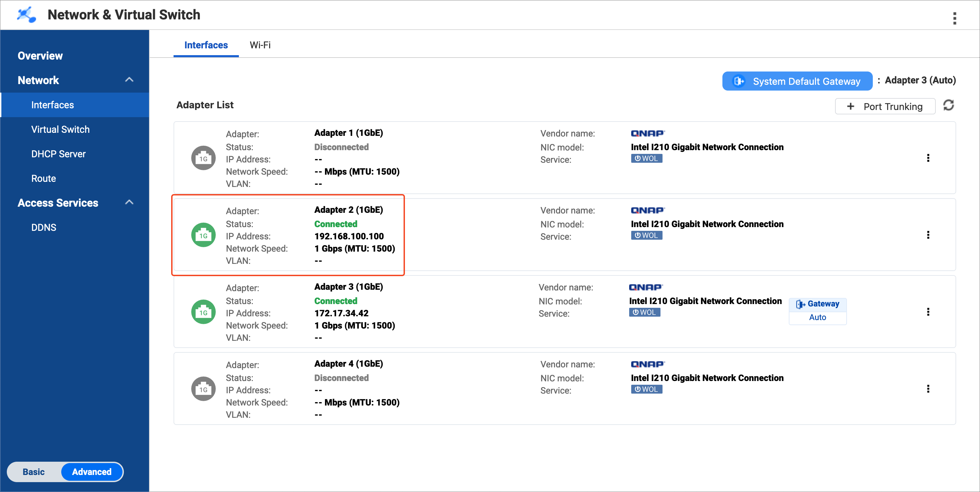Collapse the Access Services section
The width and height of the screenshot is (980, 492).
[x=129, y=203]
